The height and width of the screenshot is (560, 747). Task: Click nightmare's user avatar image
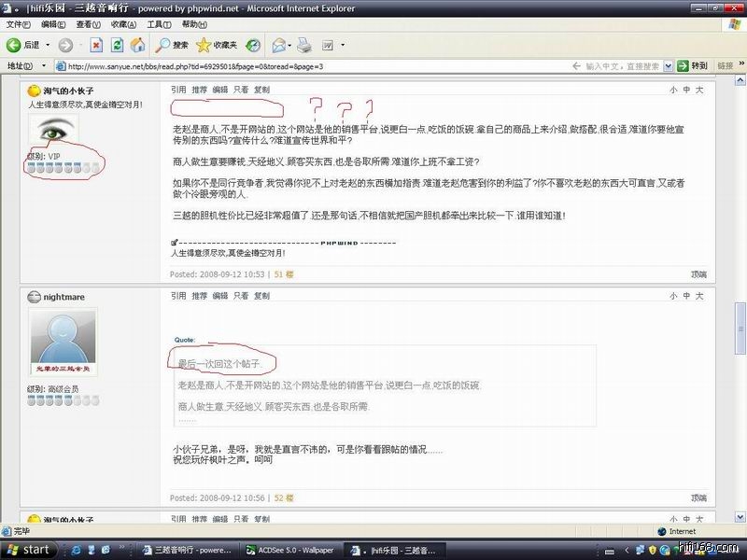coord(63,343)
